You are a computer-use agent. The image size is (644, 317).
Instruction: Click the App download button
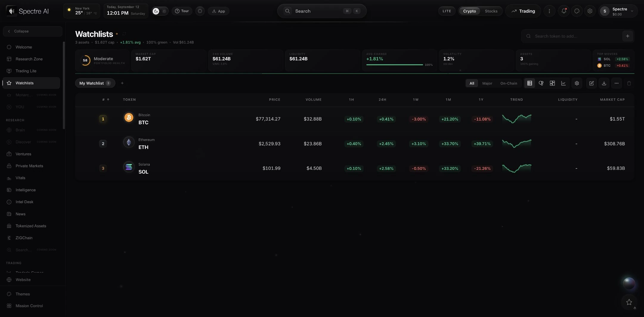point(219,11)
